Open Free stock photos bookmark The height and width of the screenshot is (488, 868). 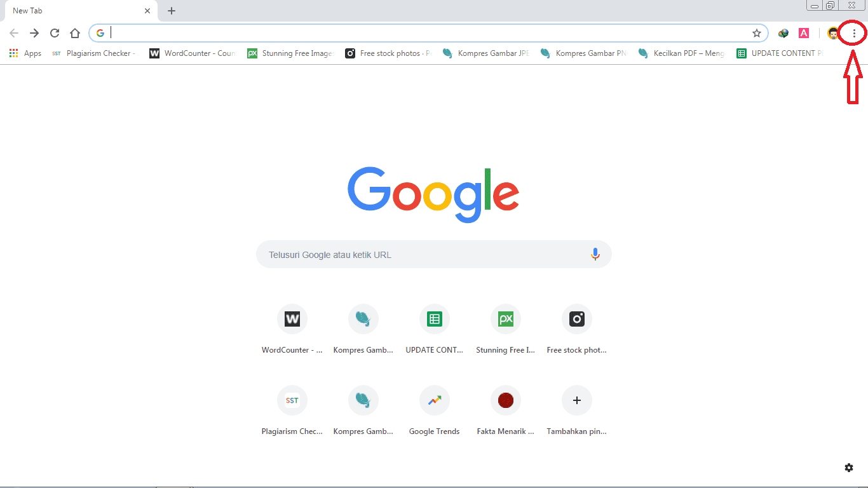coord(388,53)
